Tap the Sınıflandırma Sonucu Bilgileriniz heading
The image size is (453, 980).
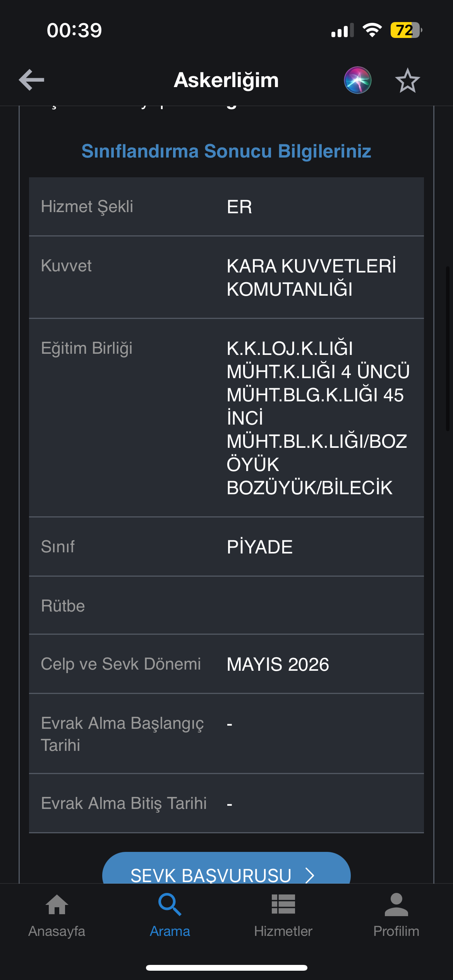[226, 151]
